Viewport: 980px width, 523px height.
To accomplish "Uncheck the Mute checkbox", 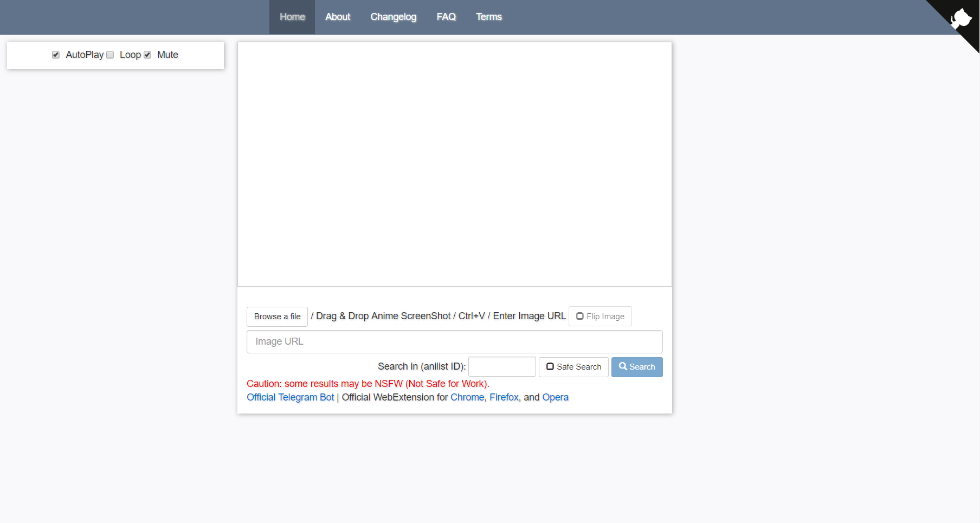I will 147,55.
